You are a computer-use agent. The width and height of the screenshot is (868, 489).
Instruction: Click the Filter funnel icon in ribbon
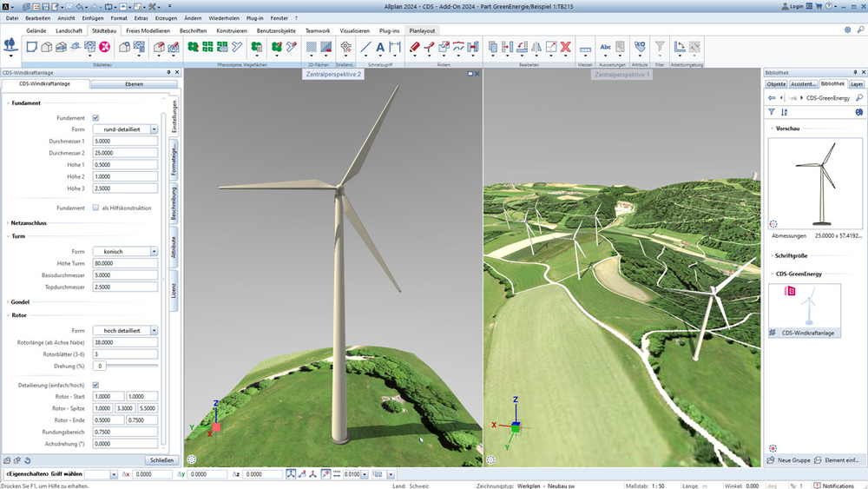point(660,47)
